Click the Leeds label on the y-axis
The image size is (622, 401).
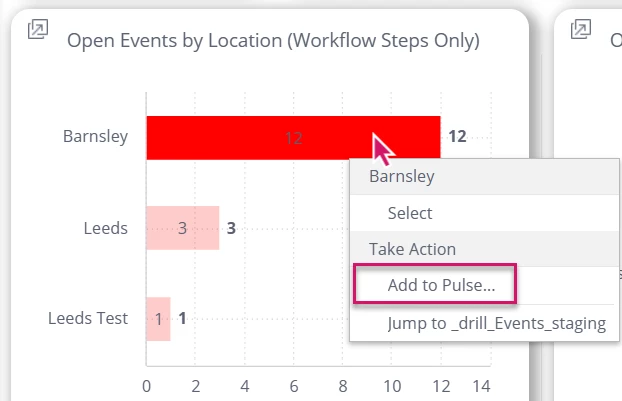(x=106, y=228)
